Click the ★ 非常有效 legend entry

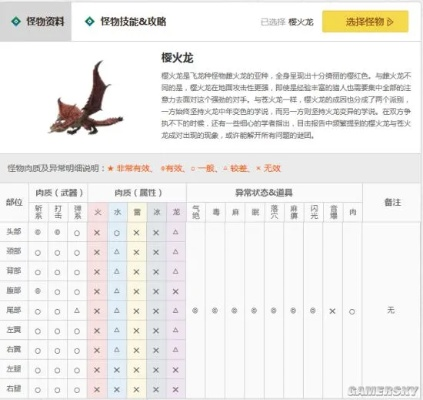pos(130,168)
